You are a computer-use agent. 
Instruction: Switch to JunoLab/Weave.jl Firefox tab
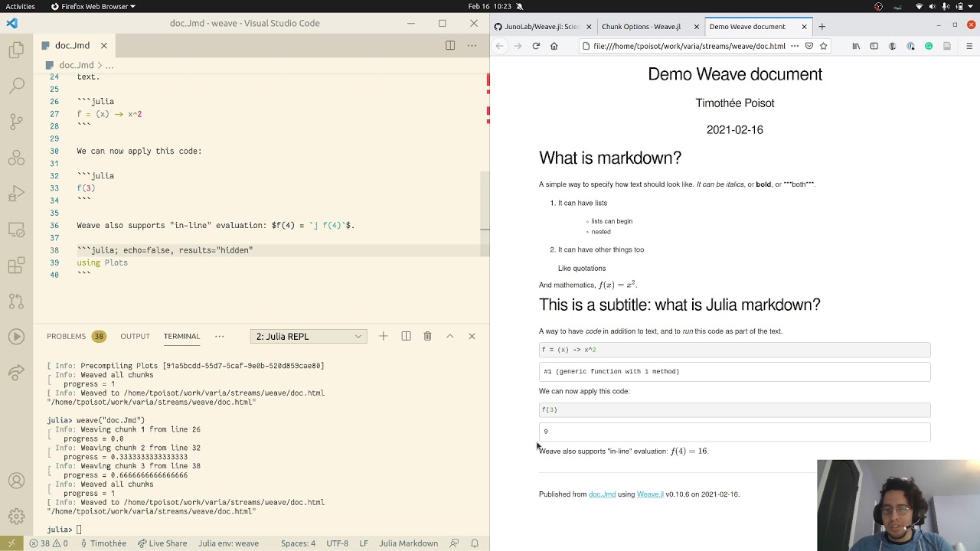[543, 26]
